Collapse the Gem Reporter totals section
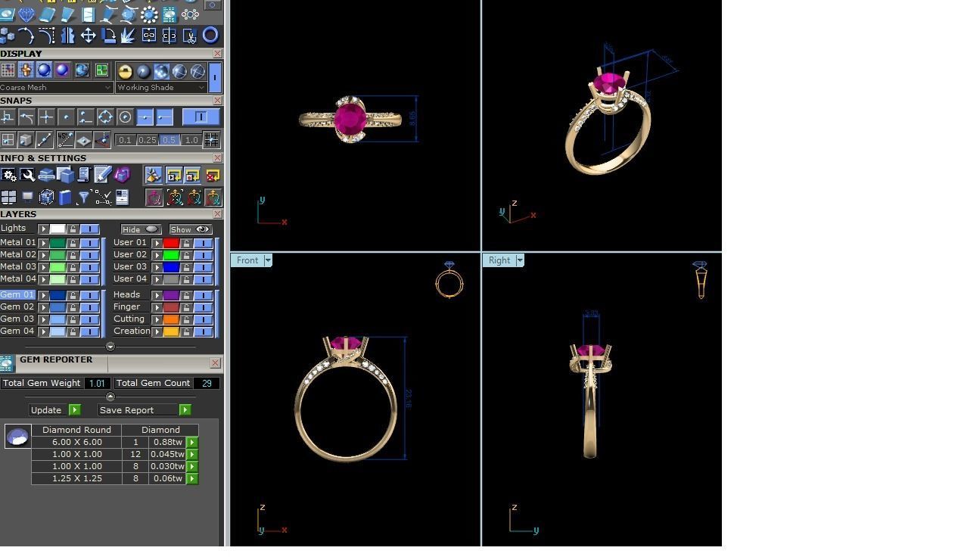 (110, 397)
